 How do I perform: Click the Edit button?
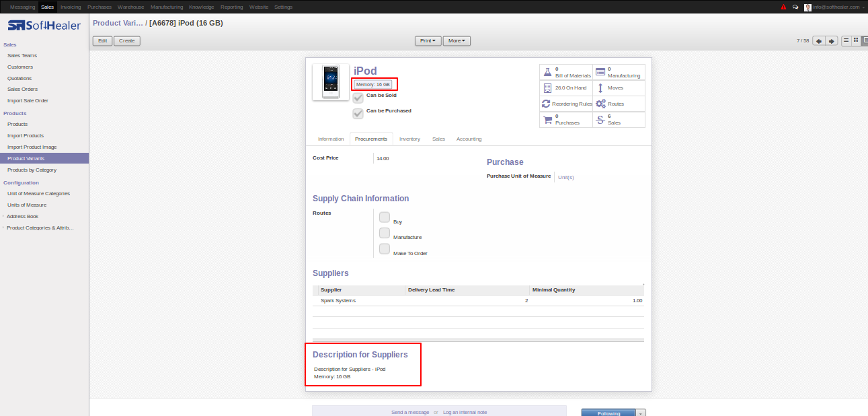(x=102, y=41)
